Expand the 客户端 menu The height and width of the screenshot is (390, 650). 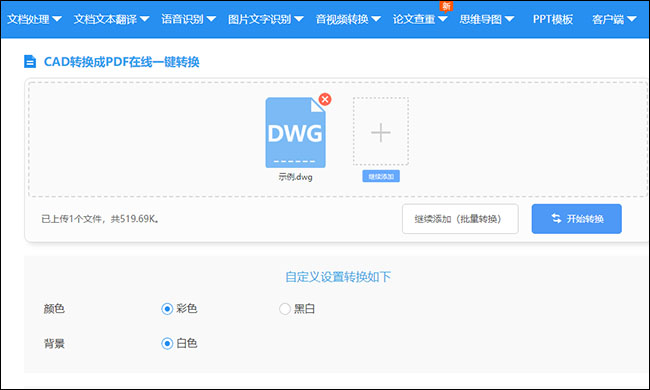coord(614,19)
